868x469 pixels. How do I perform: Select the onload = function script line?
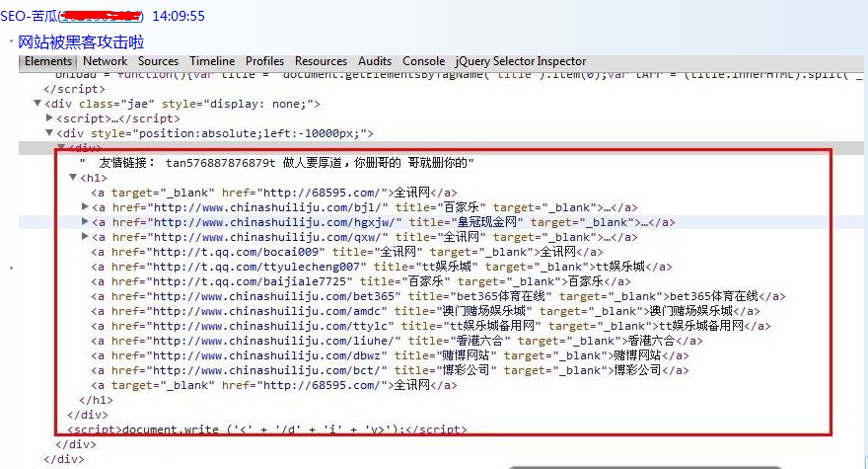pyautogui.click(x=460, y=75)
